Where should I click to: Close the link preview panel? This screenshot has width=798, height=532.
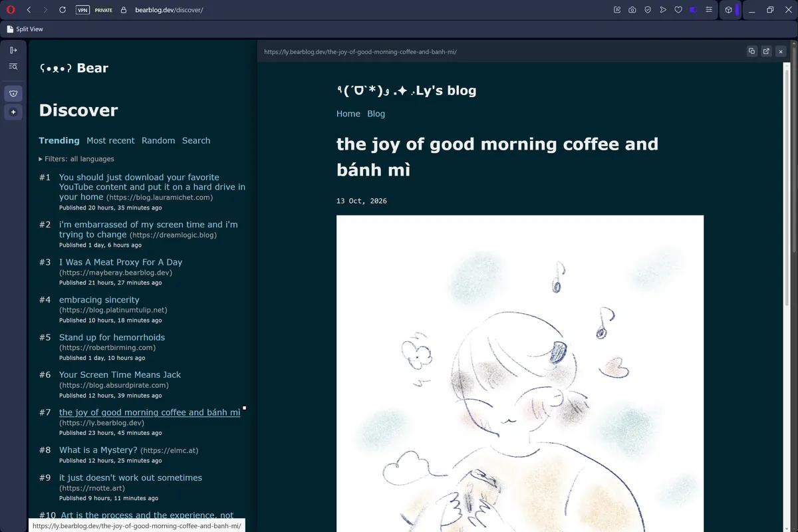781,51
